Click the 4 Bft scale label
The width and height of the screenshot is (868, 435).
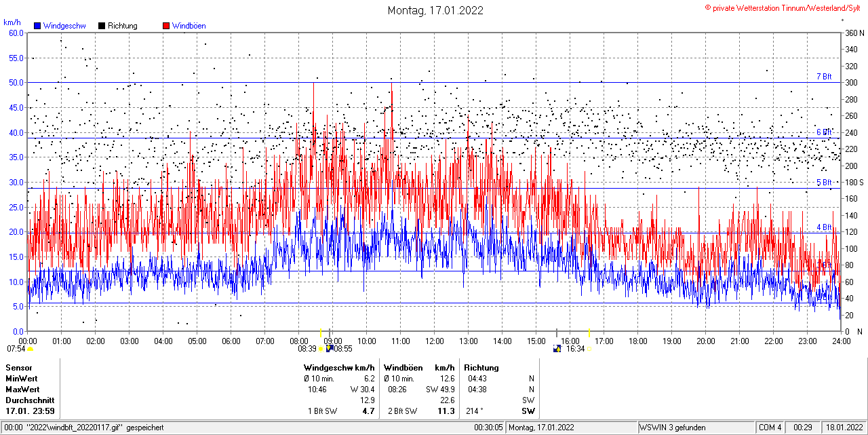824,227
